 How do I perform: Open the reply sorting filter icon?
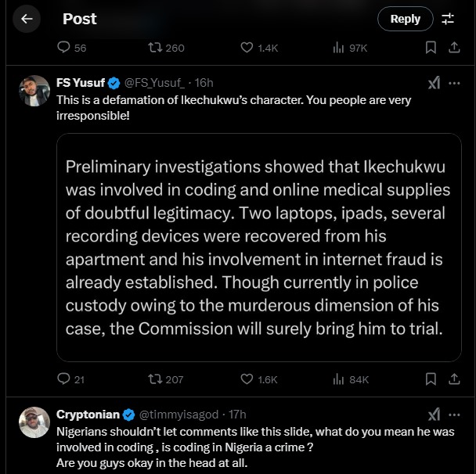point(448,19)
